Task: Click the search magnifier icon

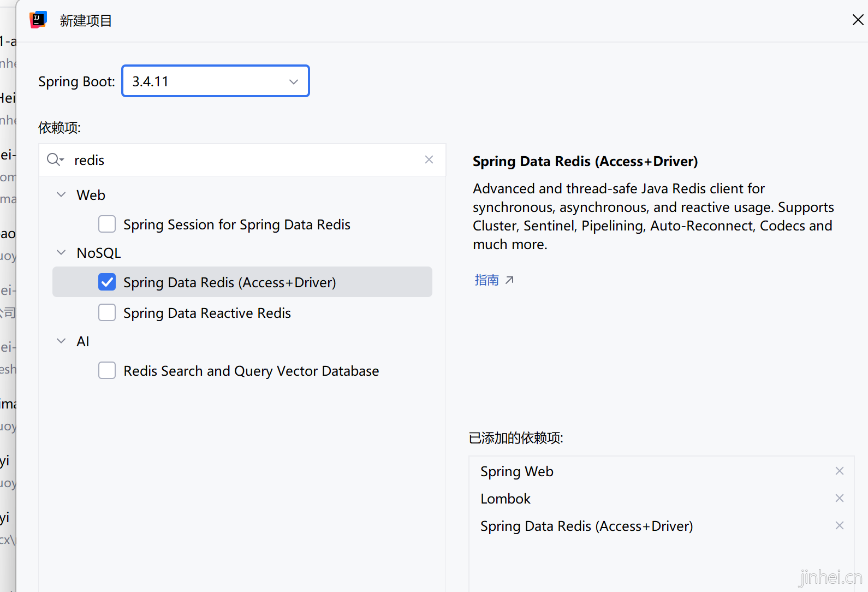Action: [x=55, y=159]
